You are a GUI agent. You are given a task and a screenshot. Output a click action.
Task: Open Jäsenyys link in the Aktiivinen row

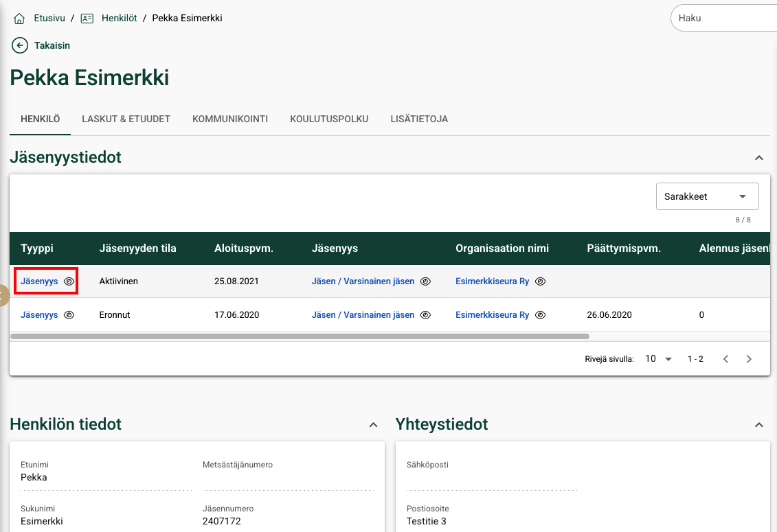[x=39, y=281]
